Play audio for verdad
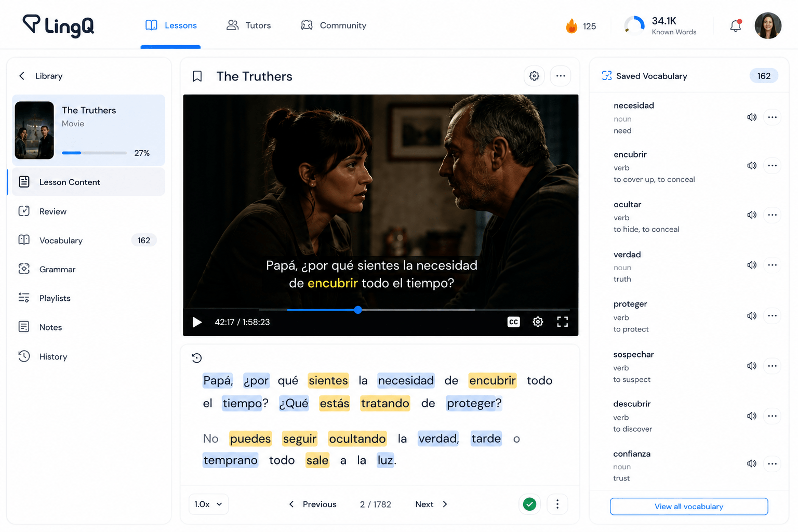798x532 pixels. 752,265
